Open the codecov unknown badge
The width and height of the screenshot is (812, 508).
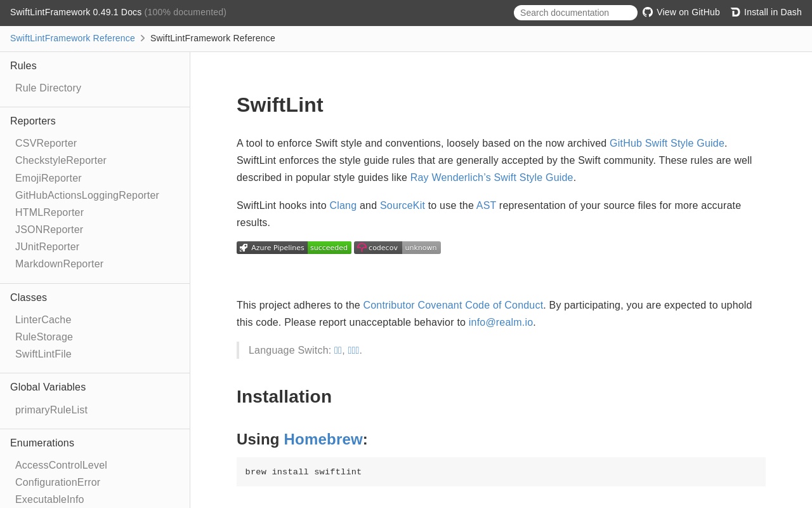point(397,248)
